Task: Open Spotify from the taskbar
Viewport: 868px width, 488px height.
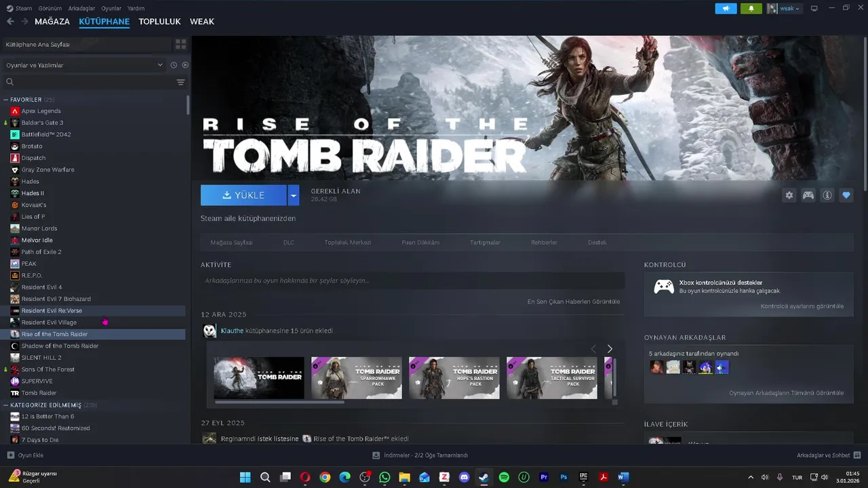Action: (x=504, y=477)
